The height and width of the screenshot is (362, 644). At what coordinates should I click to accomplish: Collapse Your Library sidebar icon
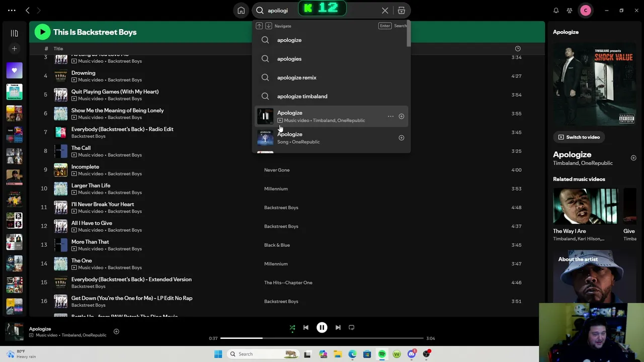tap(14, 33)
